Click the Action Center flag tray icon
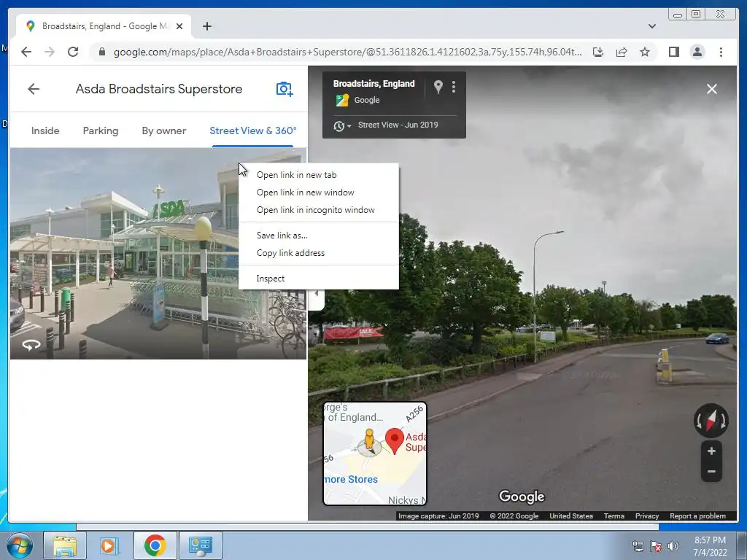This screenshot has width=747, height=560. tap(656, 546)
